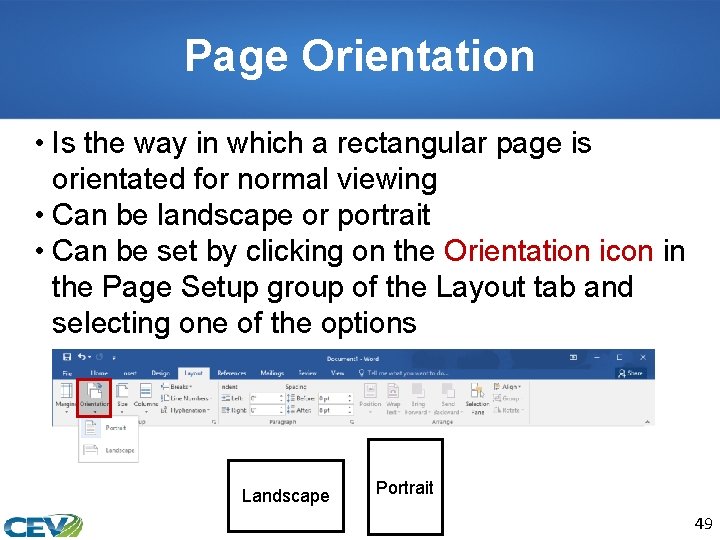The width and height of the screenshot is (720, 540).
Task: Switch to the Design tab
Action: tap(161, 373)
